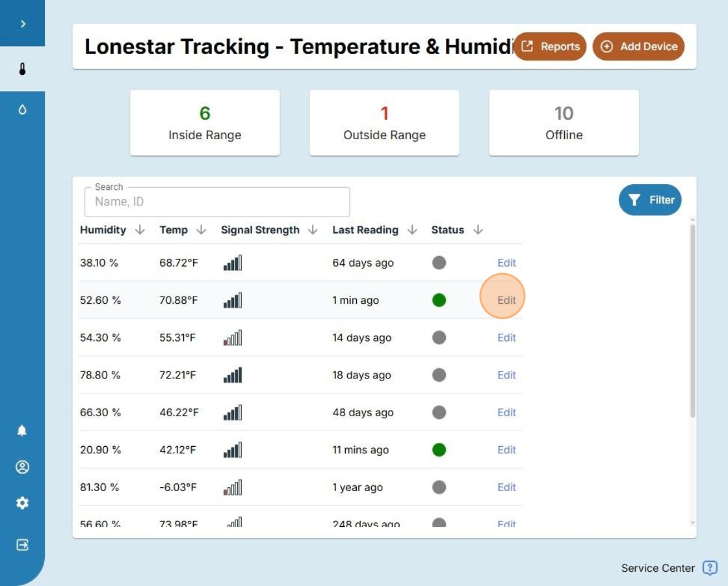
Task: Open the humidity droplet sidebar icon
Action: point(22,110)
